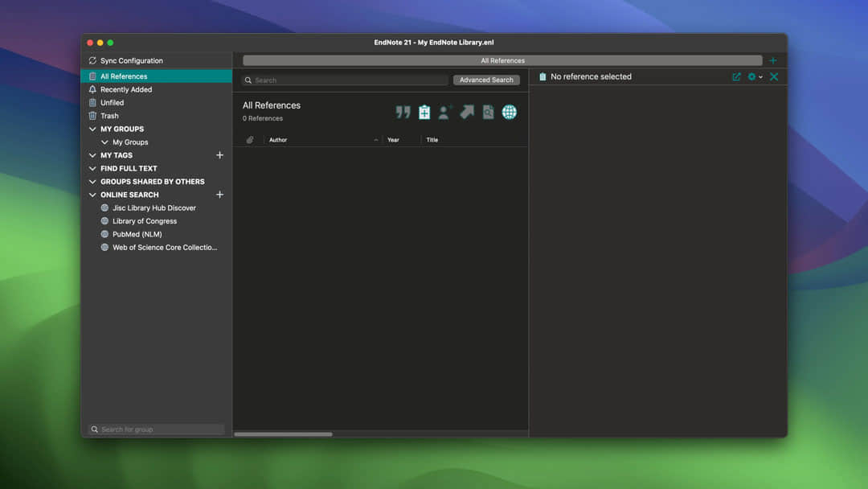Switch to the All References tab

point(502,60)
